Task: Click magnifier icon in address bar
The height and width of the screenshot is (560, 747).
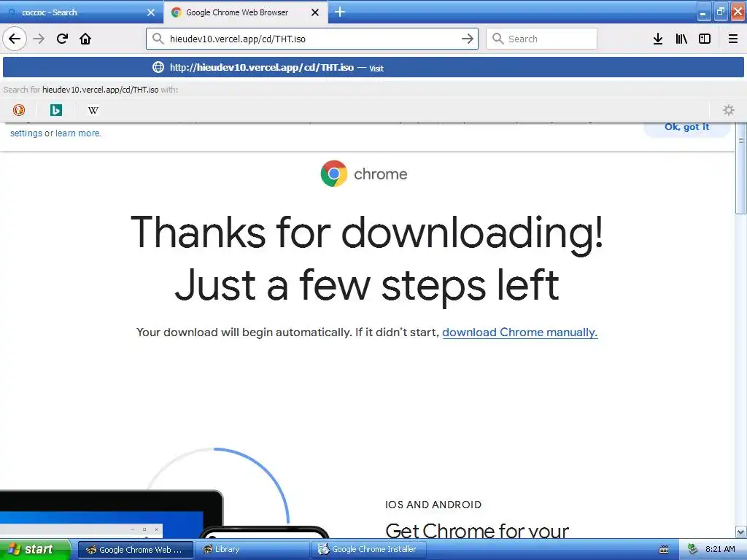Action: pos(158,39)
